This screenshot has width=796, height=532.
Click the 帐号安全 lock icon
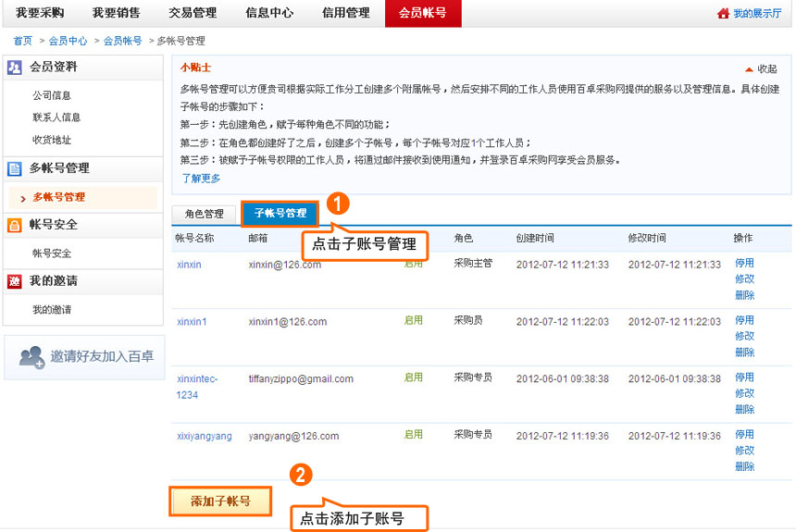(x=15, y=225)
